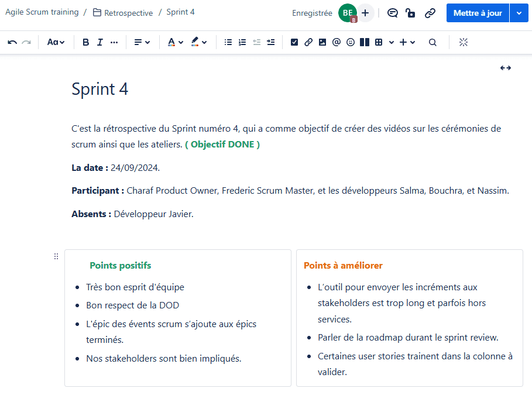The height and width of the screenshot is (395, 532).
Task: Open Retrospective folder breadcrumb
Action: 123,13
